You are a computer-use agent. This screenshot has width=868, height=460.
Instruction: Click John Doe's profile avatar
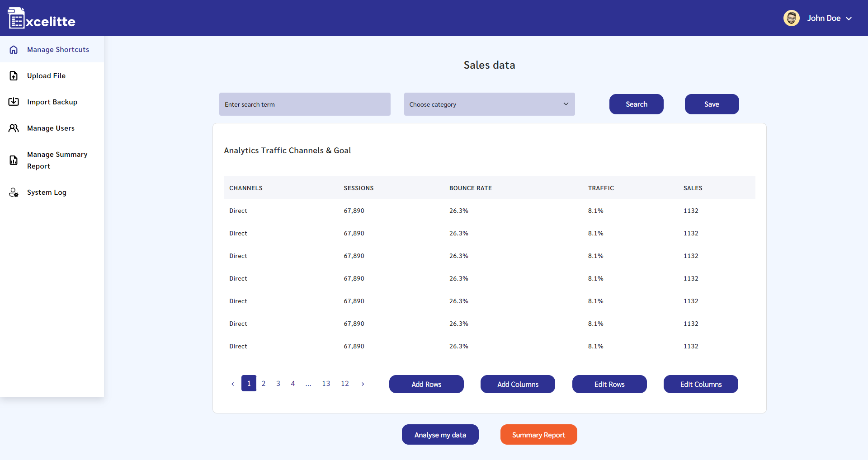pos(792,18)
